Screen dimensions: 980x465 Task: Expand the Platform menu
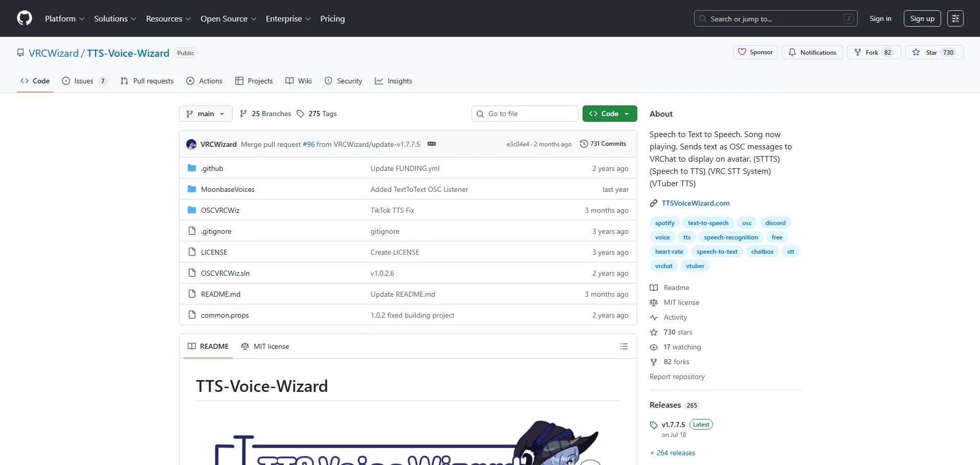64,18
